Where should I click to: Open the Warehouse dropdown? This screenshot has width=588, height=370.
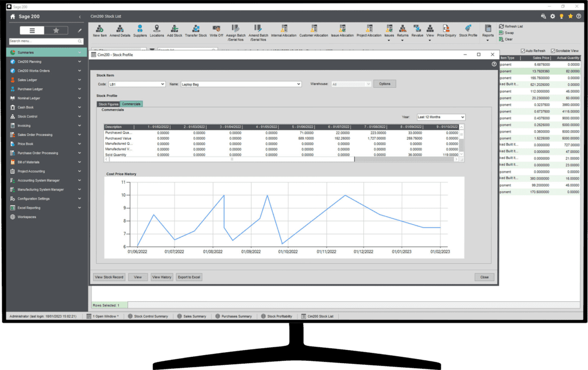pyautogui.click(x=352, y=83)
